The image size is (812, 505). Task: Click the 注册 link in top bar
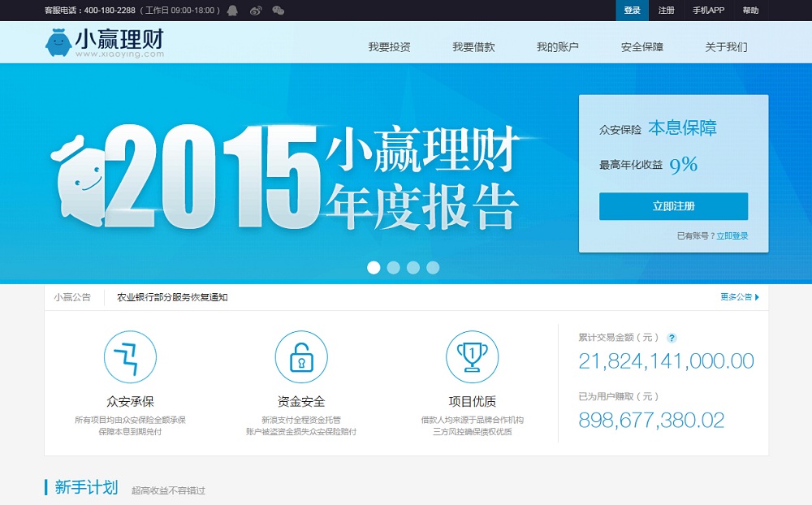click(666, 11)
